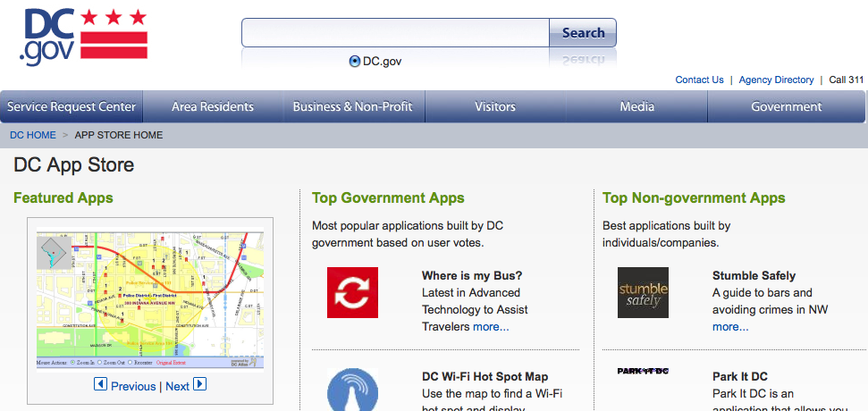
Task: Click the Where is my Bus red refresh icon
Action: [352, 293]
